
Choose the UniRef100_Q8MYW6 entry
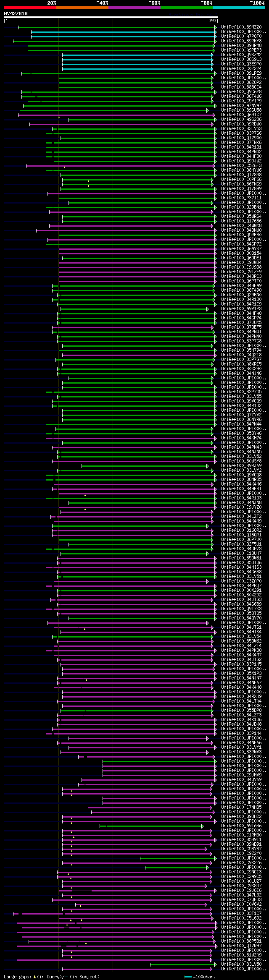[x=241, y=170]
